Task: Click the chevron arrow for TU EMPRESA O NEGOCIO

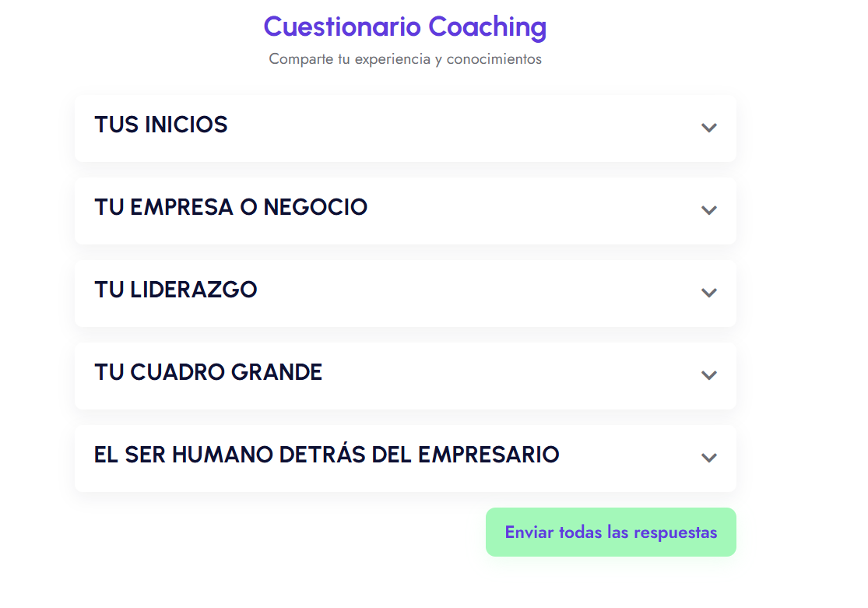Action: point(708,210)
